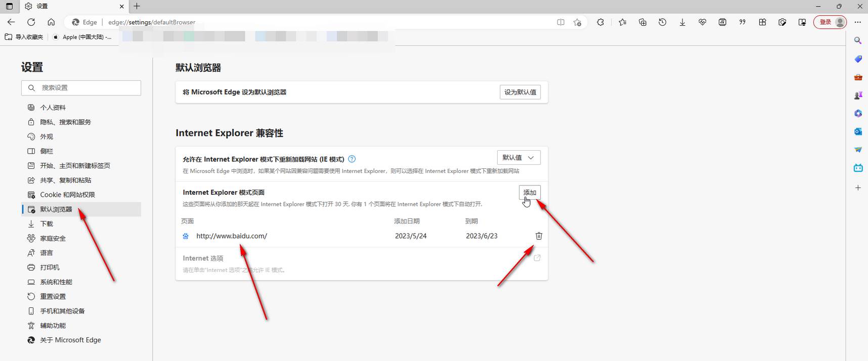Open the Extensions puzzle icon
868x361 pixels.
[x=600, y=22]
